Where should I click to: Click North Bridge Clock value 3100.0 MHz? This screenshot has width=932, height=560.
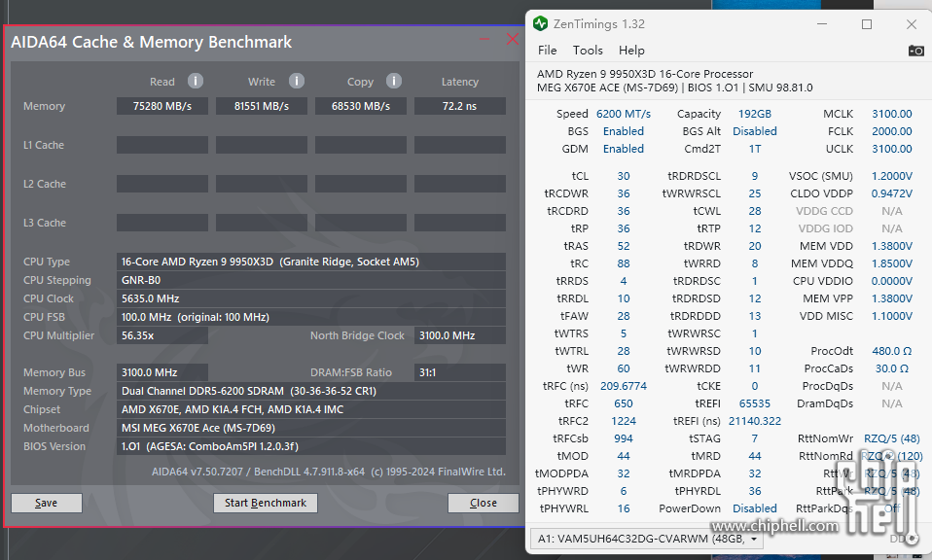(460, 335)
